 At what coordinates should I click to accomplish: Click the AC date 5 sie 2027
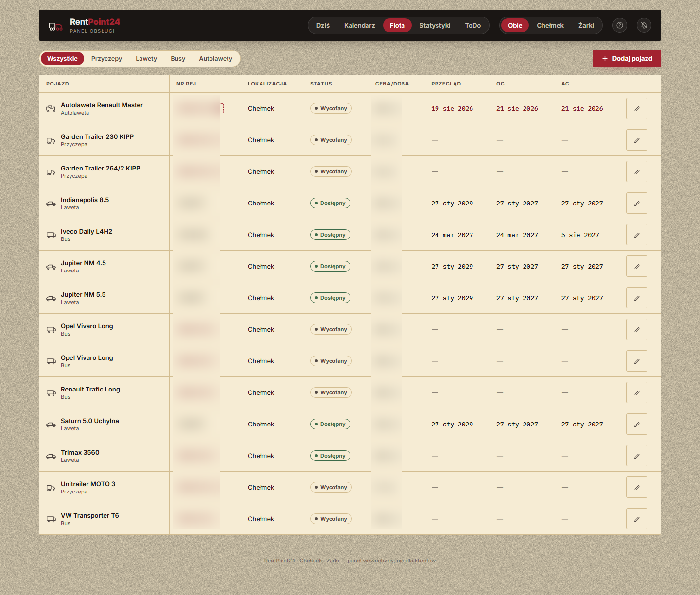[x=580, y=235]
